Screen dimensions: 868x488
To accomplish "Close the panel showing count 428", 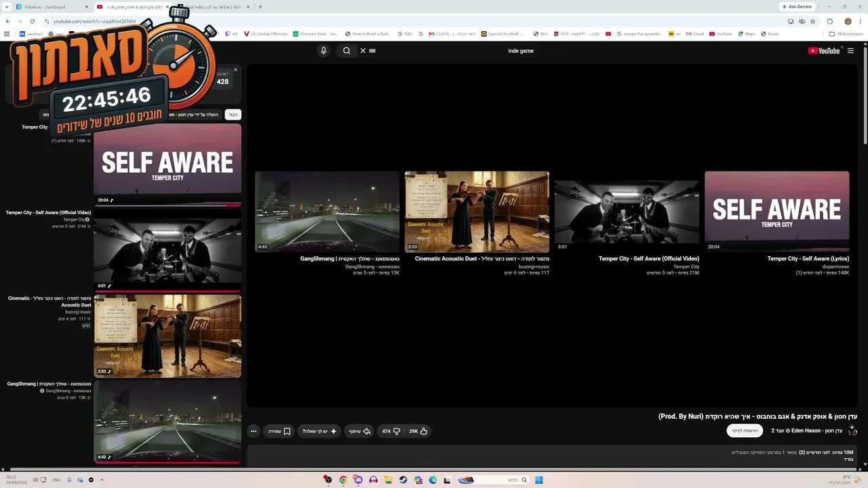I will click(x=235, y=70).
